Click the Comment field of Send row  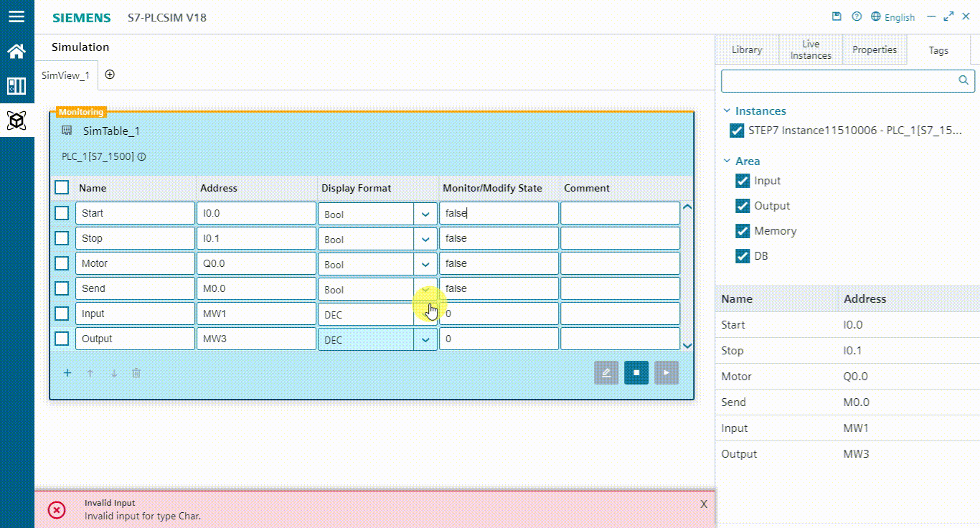click(x=620, y=288)
